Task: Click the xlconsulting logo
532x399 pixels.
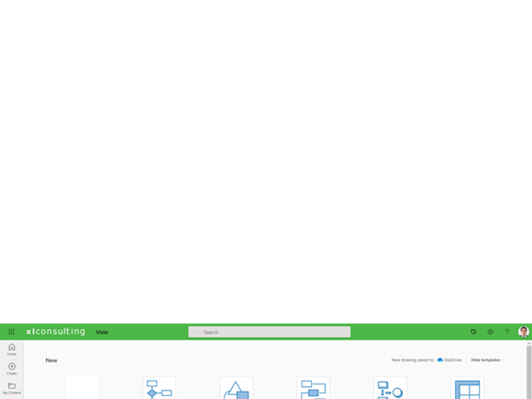Action: coord(56,332)
